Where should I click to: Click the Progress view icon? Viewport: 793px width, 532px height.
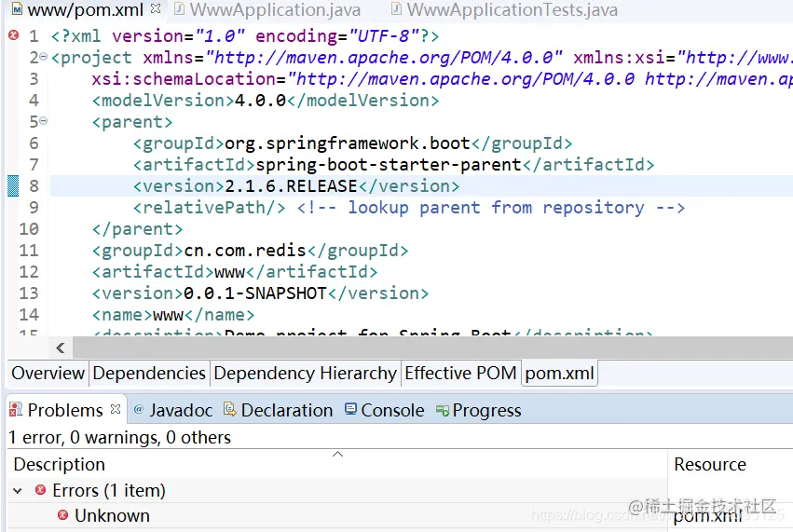pyautogui.click(x=443, y=411)
